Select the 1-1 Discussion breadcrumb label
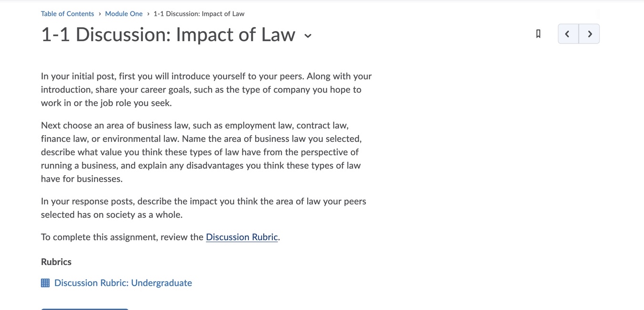This screenshot has width=644, height=310. coord(199,13)
